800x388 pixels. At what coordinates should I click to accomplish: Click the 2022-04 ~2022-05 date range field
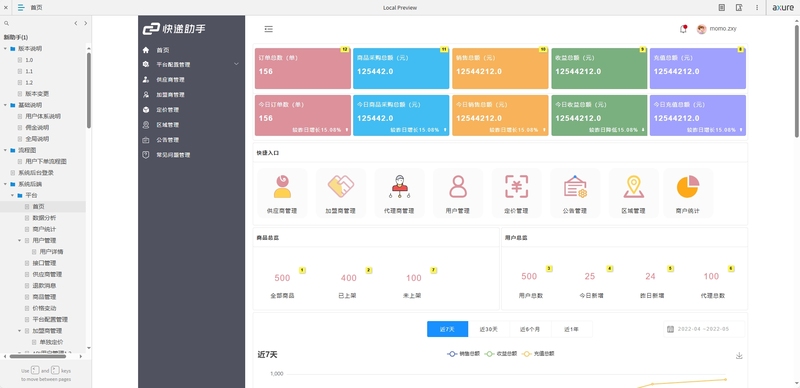(x=703, y=329)
